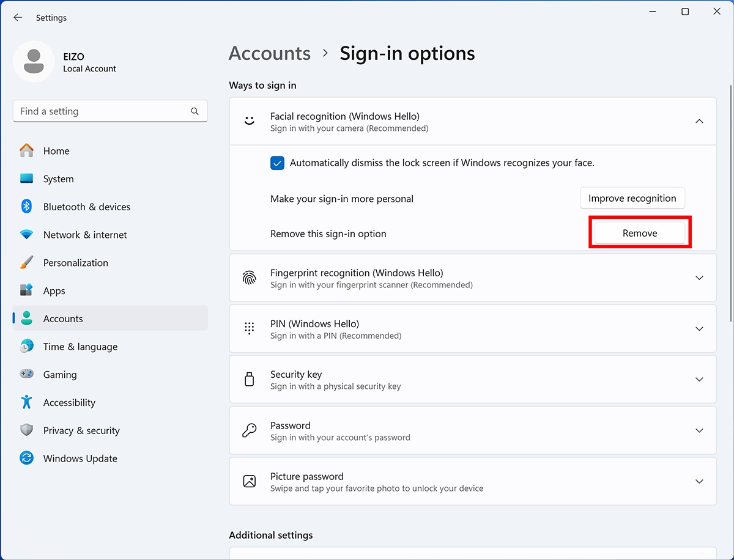Click the Find a setting search box

[110, 111]
